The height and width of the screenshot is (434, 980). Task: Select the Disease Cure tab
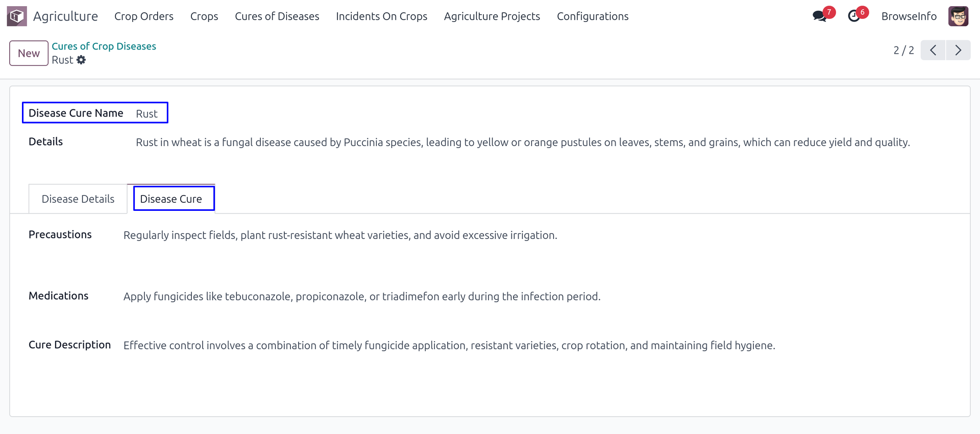(171, 199)
